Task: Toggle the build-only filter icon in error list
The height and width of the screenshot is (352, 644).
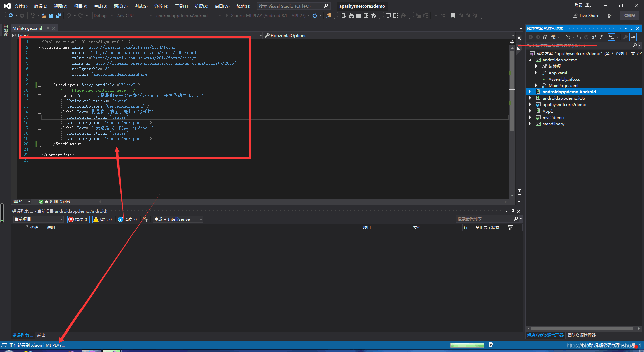Action: [x=145, y=219]
